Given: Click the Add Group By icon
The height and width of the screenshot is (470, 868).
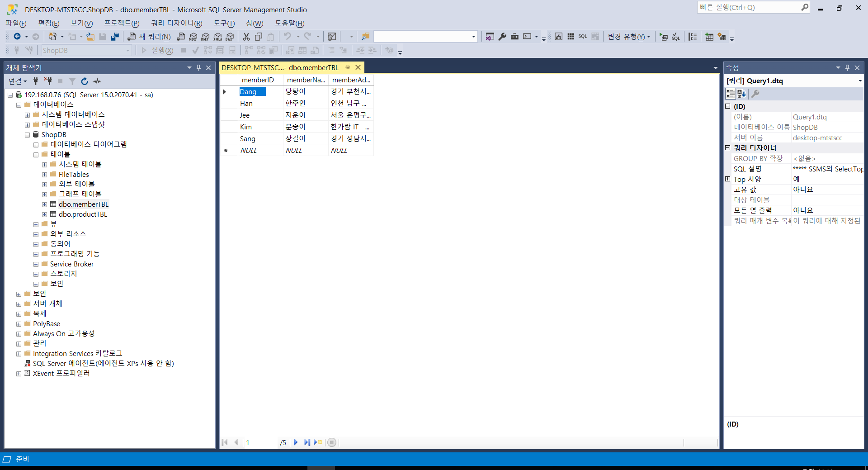Looking at the screenshot, I should (693, 37).
